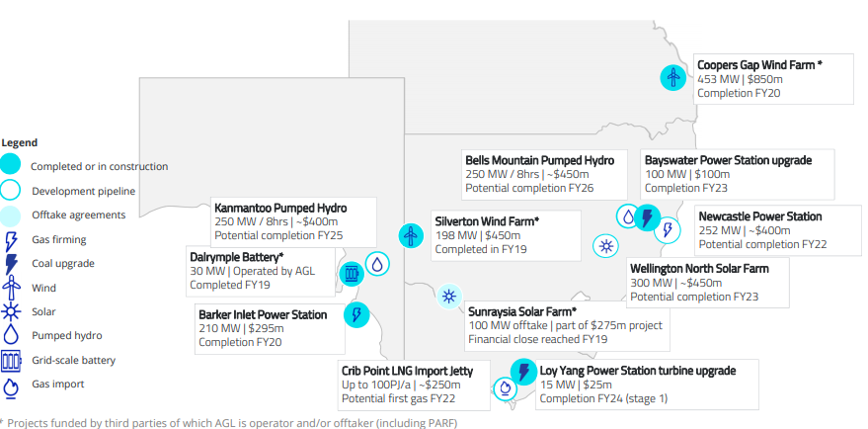Select the solar marker beside Wellington North Solar Farm
Image resolution: width=868 pixels, height=429 pixels.
coord(606,246)
